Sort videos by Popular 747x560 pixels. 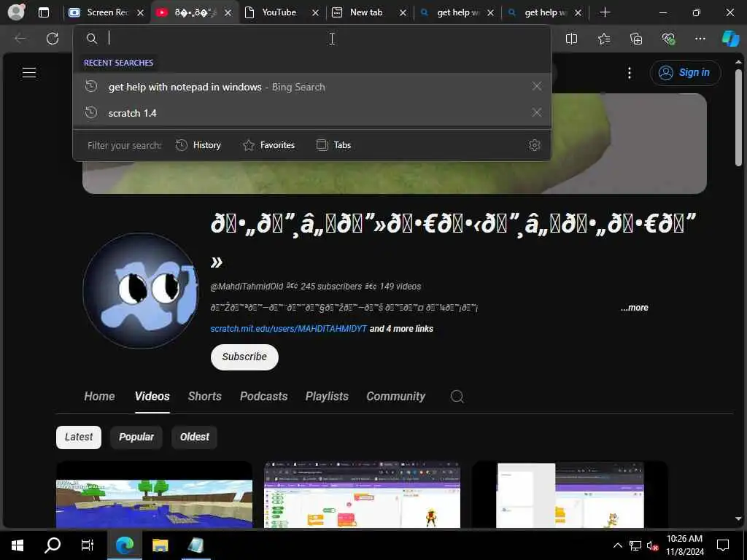tap(136, 437)
